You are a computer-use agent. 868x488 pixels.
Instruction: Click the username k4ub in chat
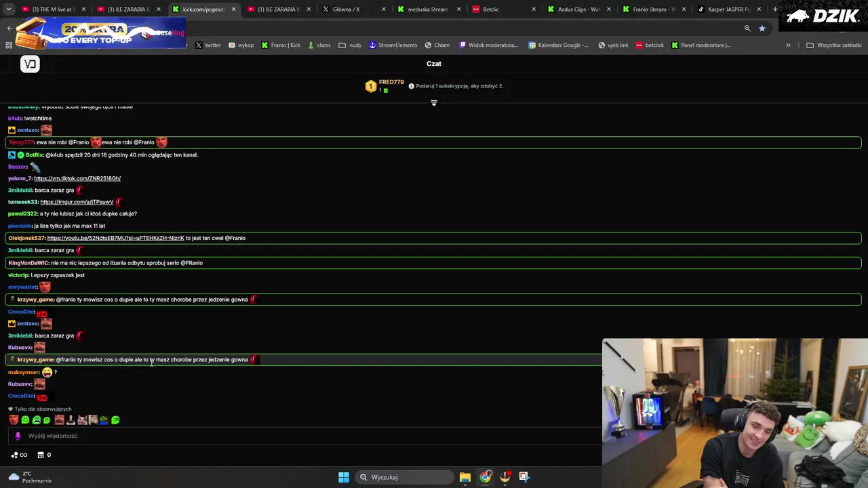(x=14, y=118)
